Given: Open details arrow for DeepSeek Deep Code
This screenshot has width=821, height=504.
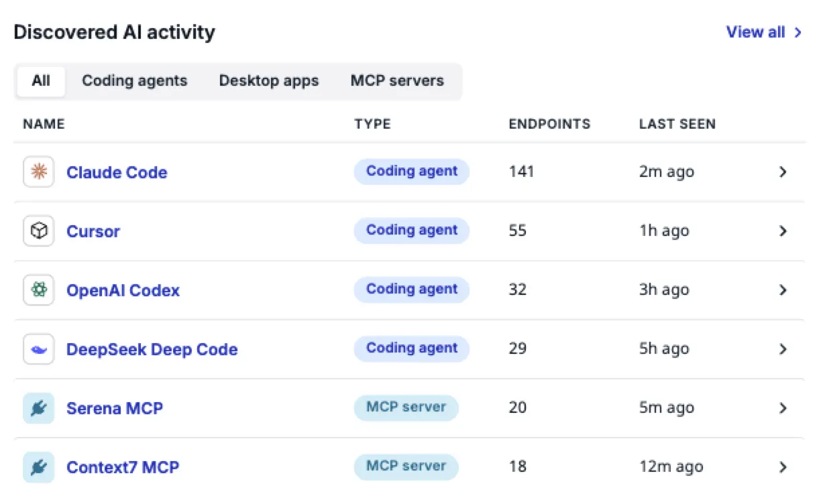Looking at the screenshot, I should (x=783, y=349).
